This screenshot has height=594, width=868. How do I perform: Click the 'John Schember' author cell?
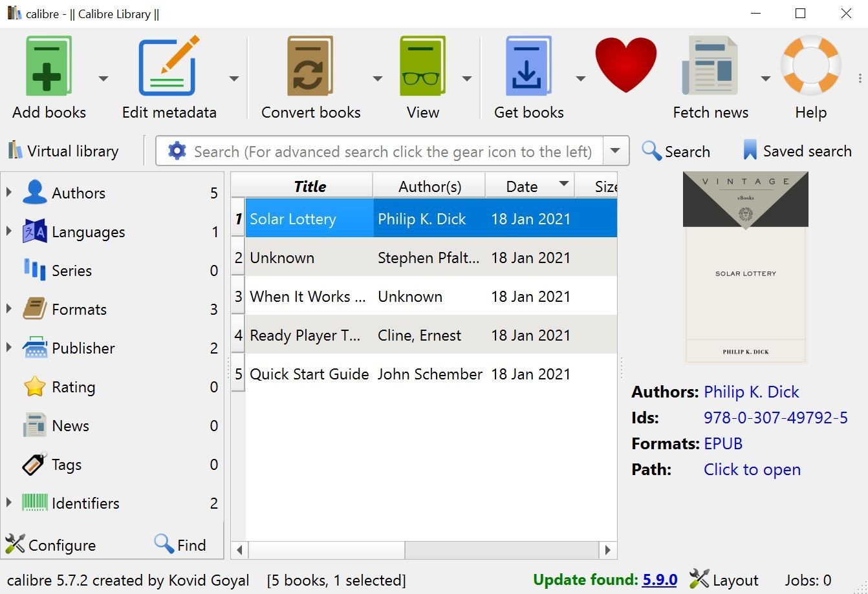coord(429,374)
